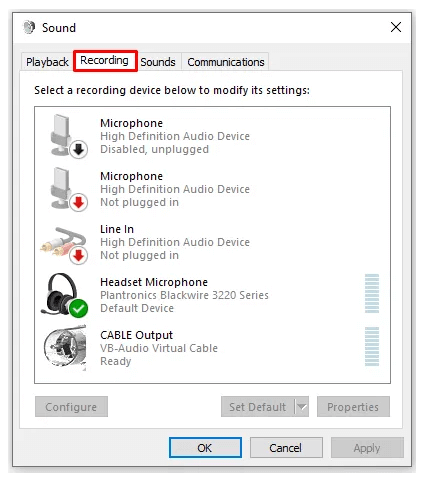Click the OK button
Image resolution: width=424 pixels, height=477 pixels.
pos(205,448)
